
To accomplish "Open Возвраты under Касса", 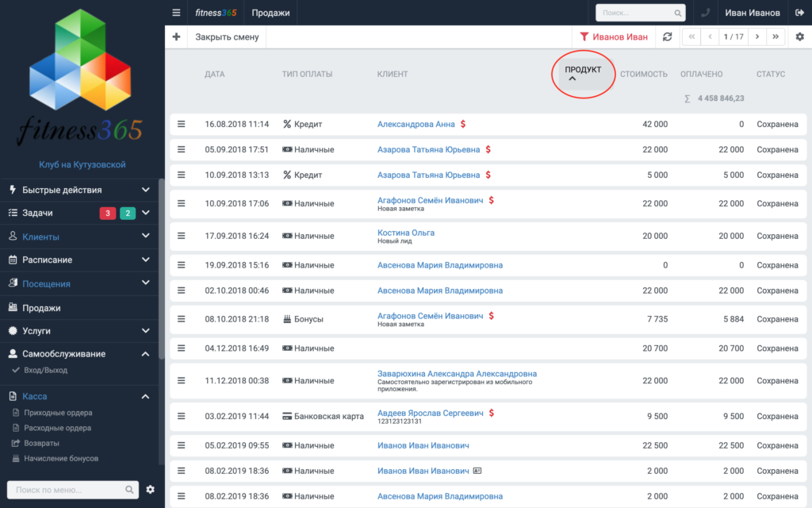I will (41, 443).
